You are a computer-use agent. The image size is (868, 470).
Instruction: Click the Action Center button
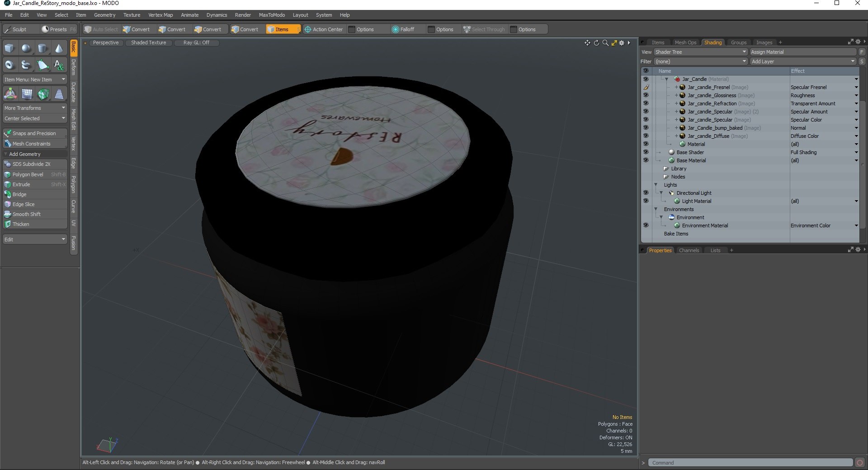(324, 29)
